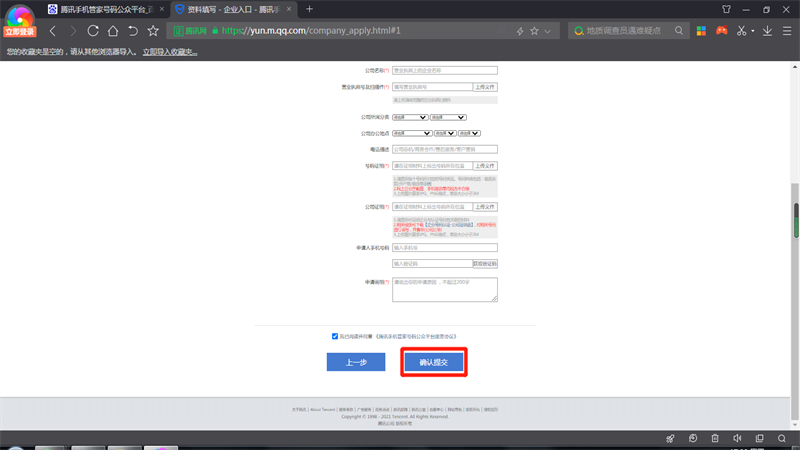
Task: Close the 资料填写 企业入口 tab
Action: pyautogui.click(x=289, y=9)
